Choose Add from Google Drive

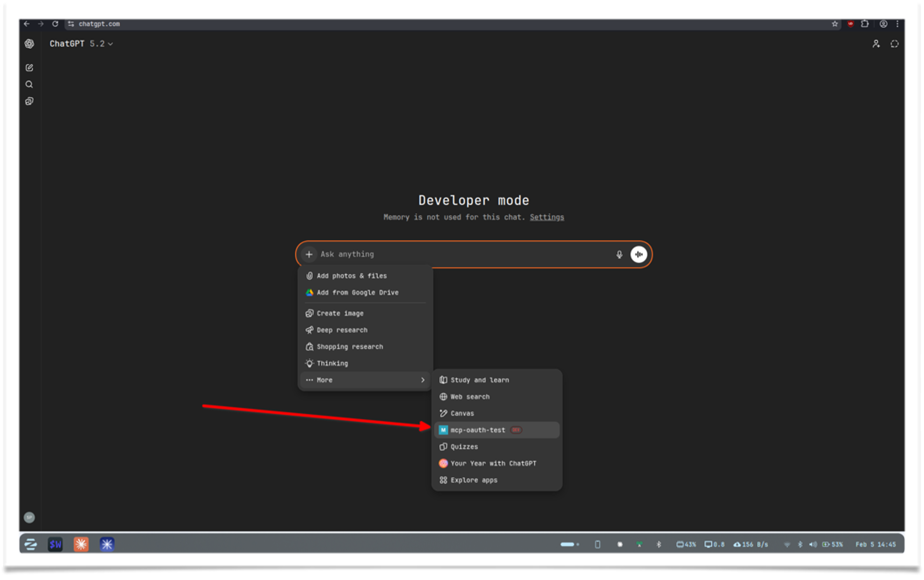(x=357, y=292)
